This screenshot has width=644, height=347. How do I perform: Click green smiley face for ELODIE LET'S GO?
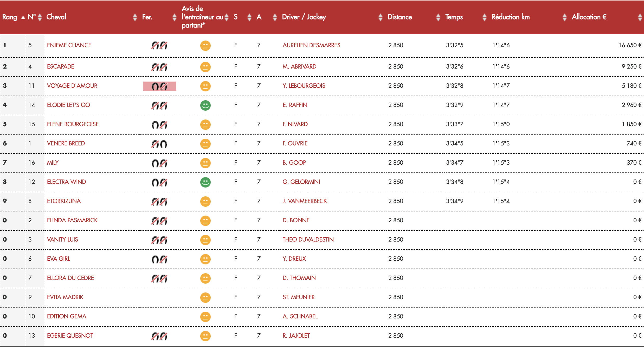click(x=205, y=105)
